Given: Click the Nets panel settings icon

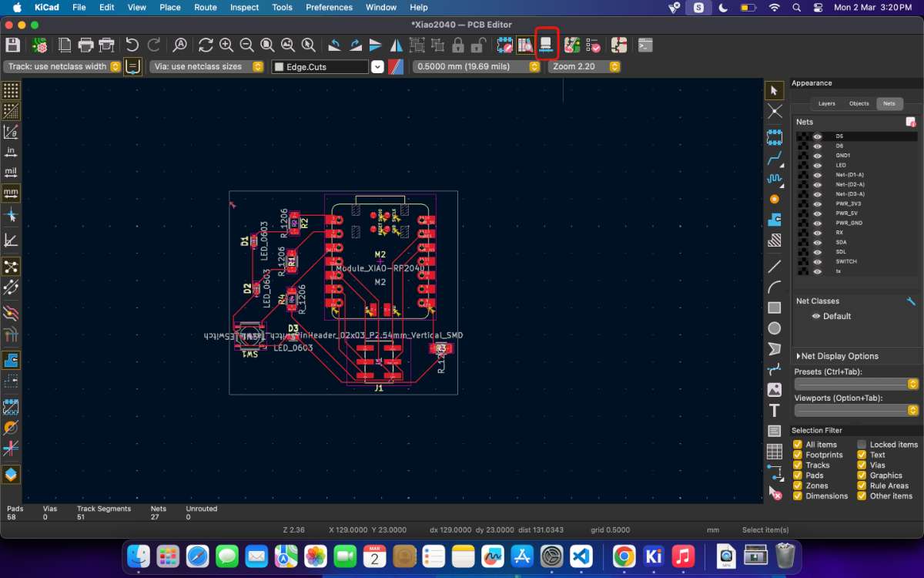Looking at the screenshot, I should (911, 122).
